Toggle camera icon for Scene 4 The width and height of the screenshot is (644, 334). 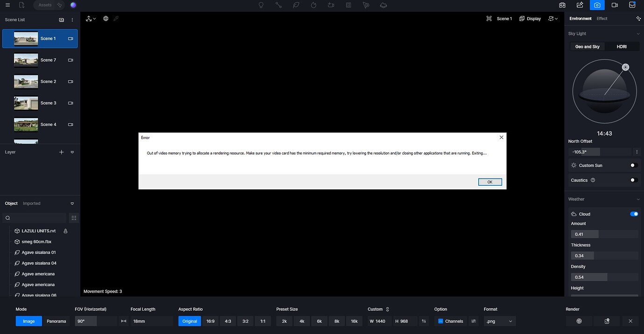pos(70,125)
